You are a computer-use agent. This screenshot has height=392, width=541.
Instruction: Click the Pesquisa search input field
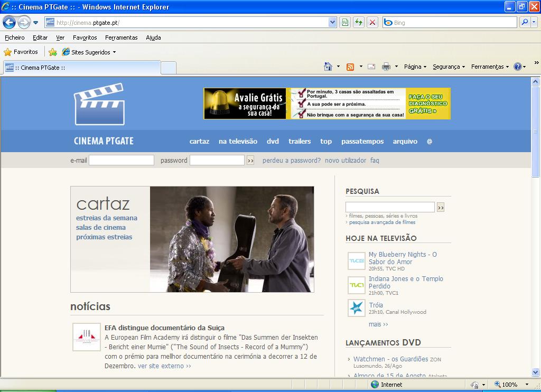[390, 207]
